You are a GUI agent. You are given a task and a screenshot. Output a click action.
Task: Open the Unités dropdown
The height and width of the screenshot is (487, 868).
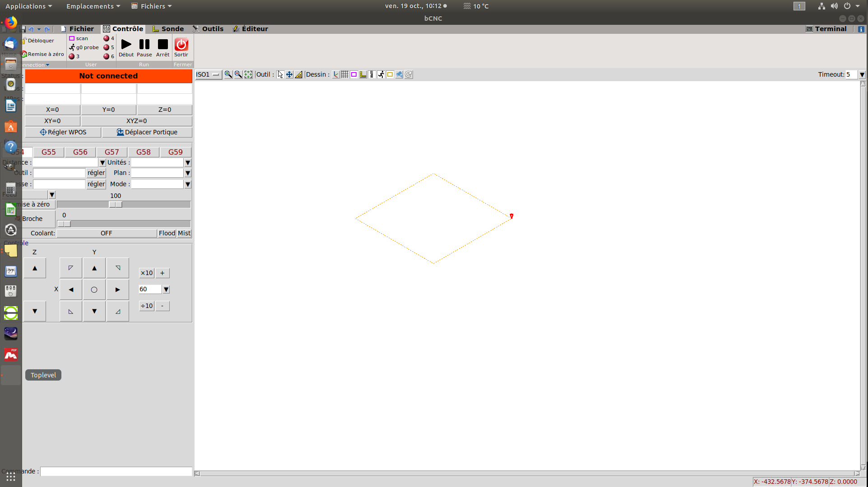pos(188,163)
